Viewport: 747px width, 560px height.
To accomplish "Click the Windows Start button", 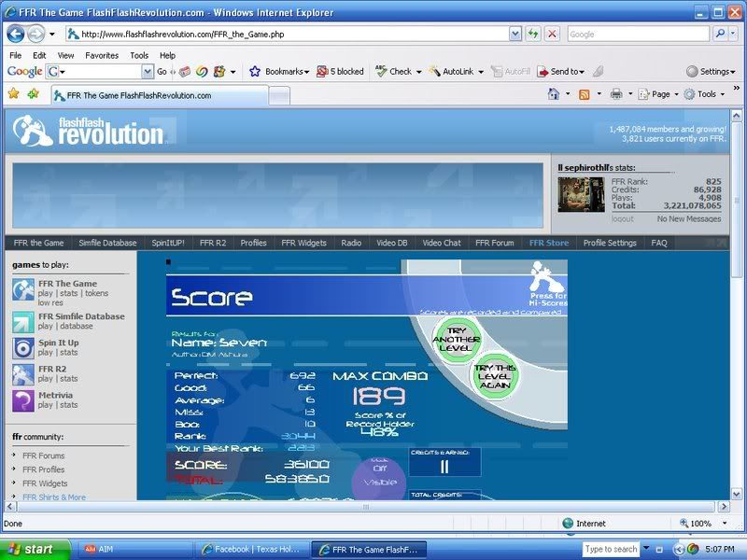I will (x=34, y=549).
